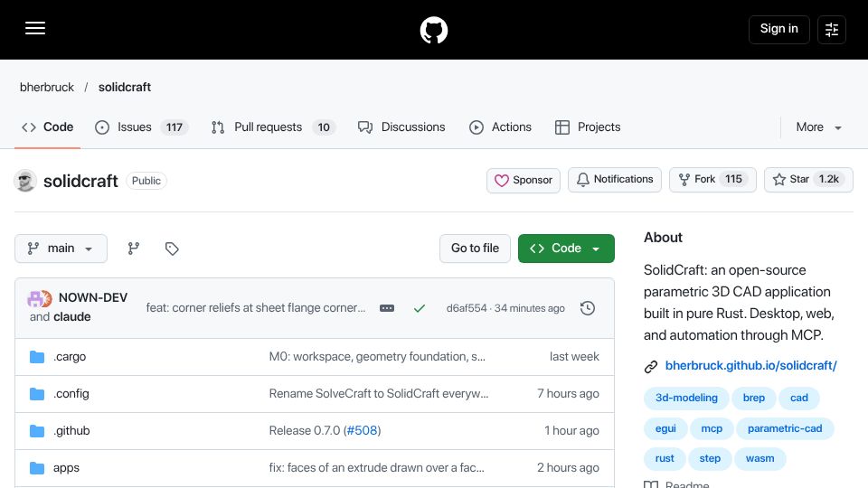Open the .github folder

(x=71, y=431)
